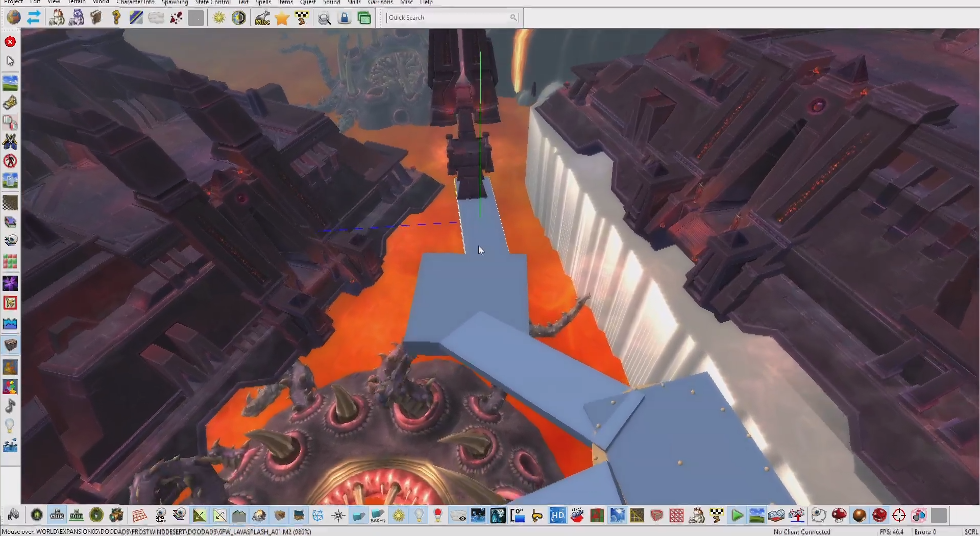Click the magnifier search icon in toolbar
980x536 pixels.
tap(324, 18)
